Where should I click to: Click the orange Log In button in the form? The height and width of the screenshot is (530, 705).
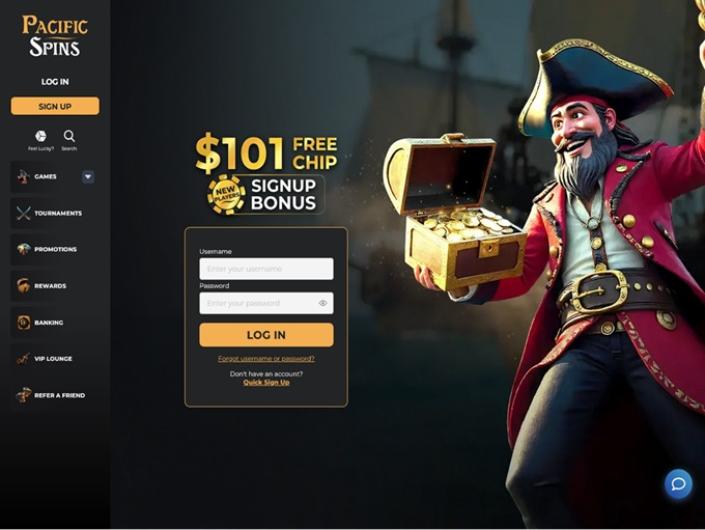266,335
